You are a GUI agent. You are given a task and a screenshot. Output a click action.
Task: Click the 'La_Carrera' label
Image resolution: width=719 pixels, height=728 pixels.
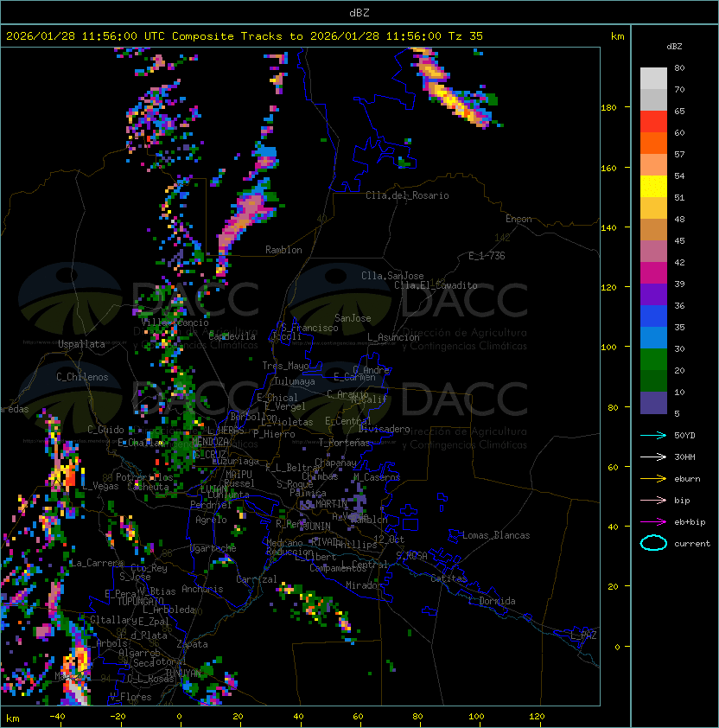point(97,563)
